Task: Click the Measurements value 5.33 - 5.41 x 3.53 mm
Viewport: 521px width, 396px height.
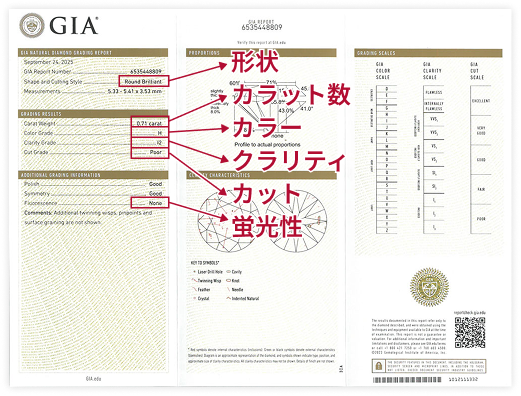Action: [x=135, y=91]
